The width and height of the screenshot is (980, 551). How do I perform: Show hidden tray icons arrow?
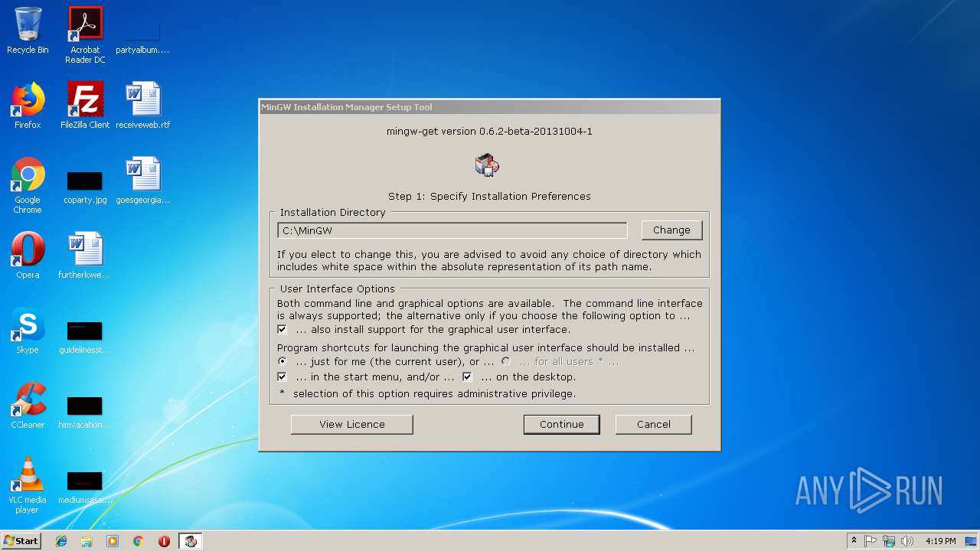[x=854, y=541]
